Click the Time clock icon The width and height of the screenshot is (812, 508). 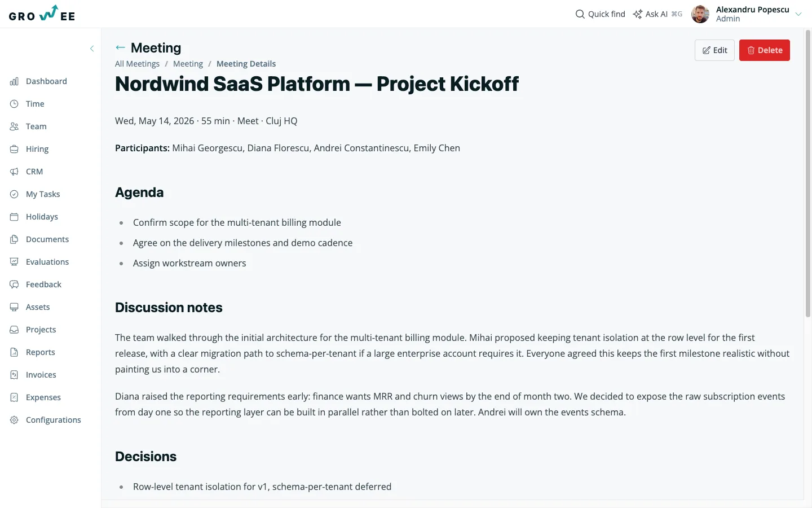(14, 104)
